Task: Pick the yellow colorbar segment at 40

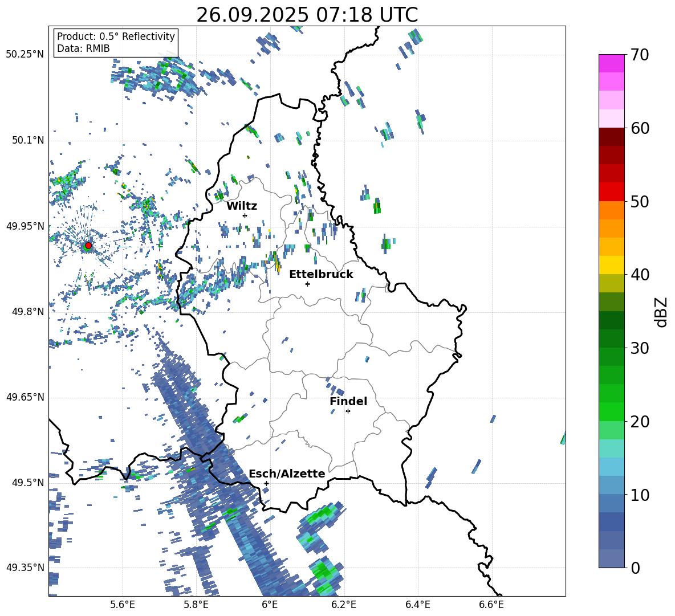Action: click(x=611, y=266)
